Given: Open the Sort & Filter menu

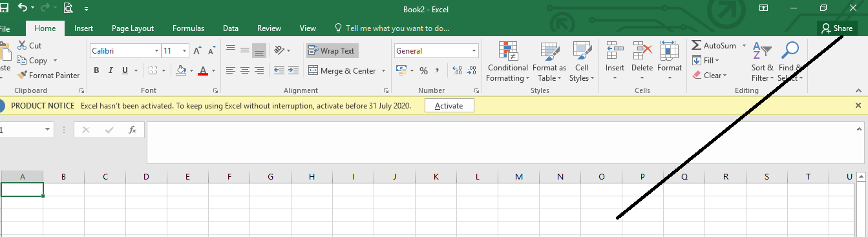Looking at the screenshot, I should [x=763, y=62].
